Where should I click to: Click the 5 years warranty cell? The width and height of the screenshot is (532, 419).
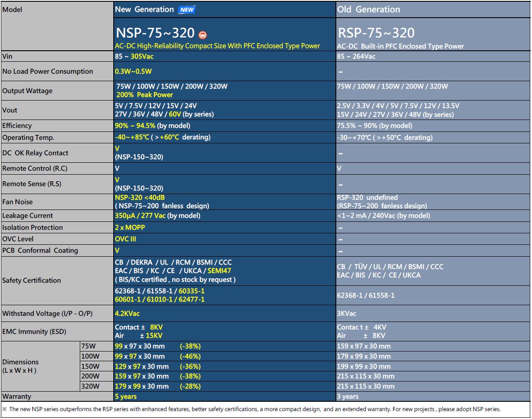pos(126,397)
